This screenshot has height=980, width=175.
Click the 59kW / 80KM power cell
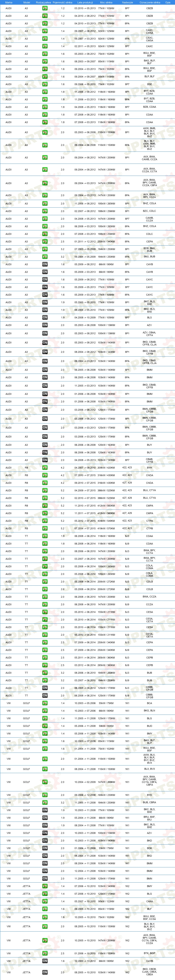pos(106,726)
